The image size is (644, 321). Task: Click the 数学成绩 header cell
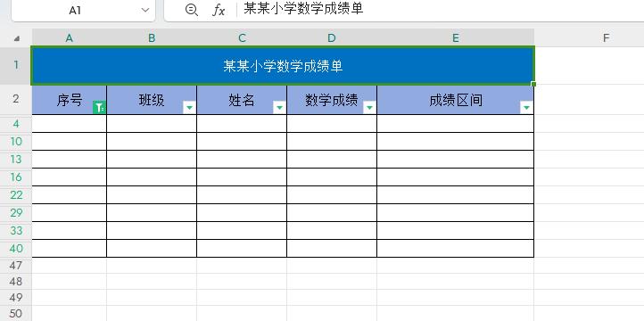pos(332,100)
